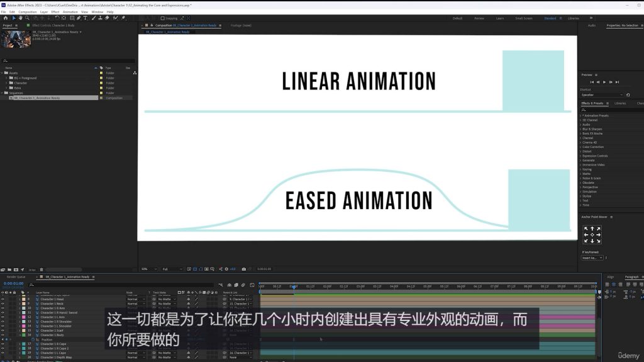This screenshot has width=644, height=362.
Task: Open the Window menu
Action: [97, 12]
